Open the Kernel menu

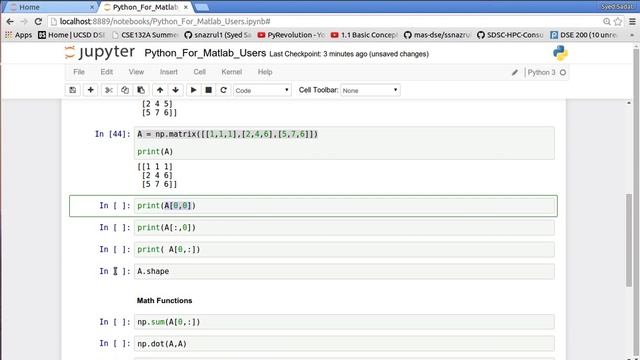pos(231,72)
